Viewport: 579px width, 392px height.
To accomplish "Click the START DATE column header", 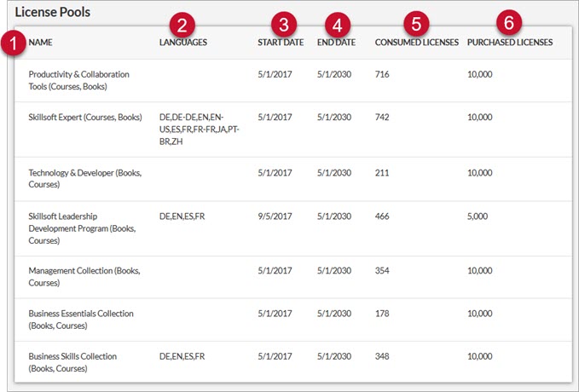I will [x=281, y=43].
